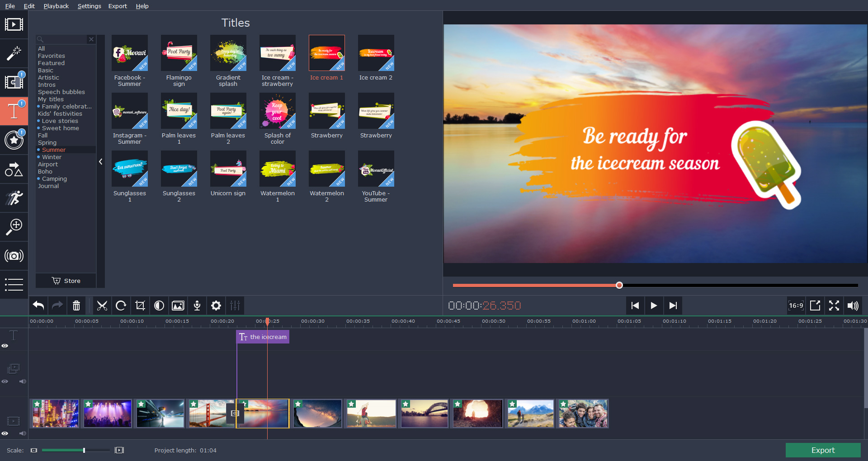Split the clip with the scissors tool

102,306
